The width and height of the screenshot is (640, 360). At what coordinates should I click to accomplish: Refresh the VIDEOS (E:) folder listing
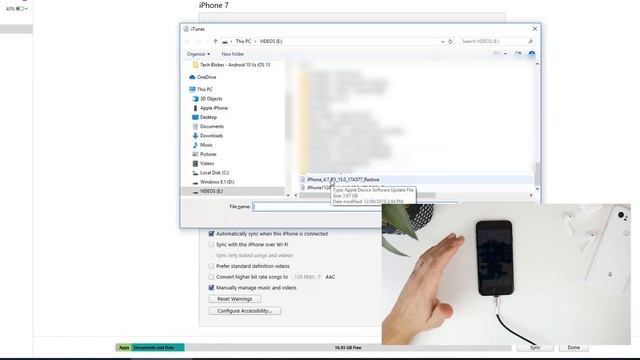[x=451, y=41]
